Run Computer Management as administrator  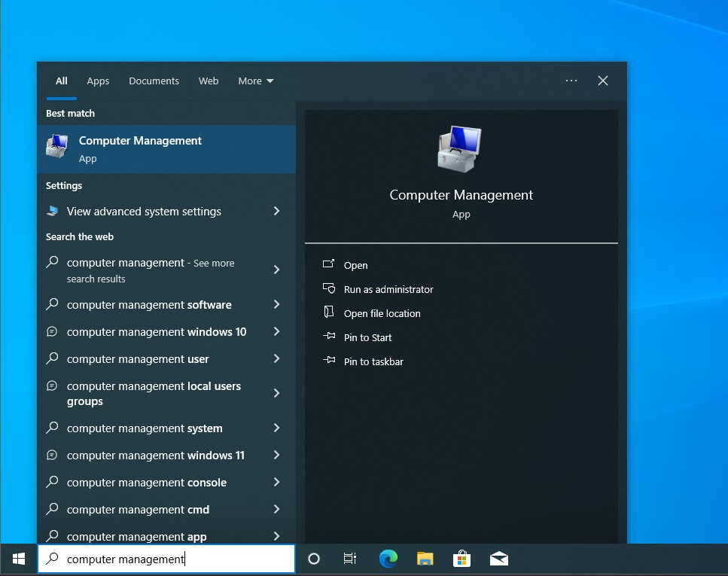coord(388,289)
